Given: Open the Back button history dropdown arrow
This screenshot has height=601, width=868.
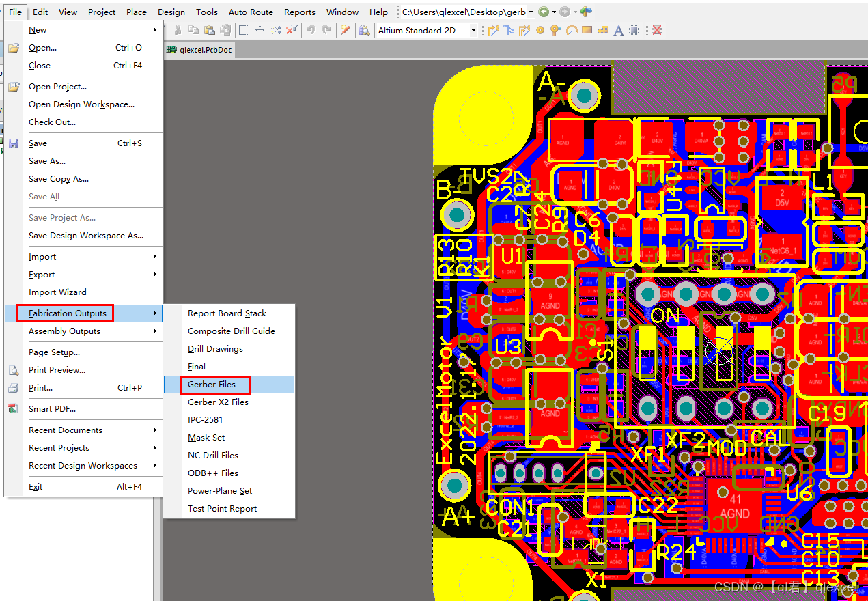Looking at the screenshot, I should [x=553, y=12].
